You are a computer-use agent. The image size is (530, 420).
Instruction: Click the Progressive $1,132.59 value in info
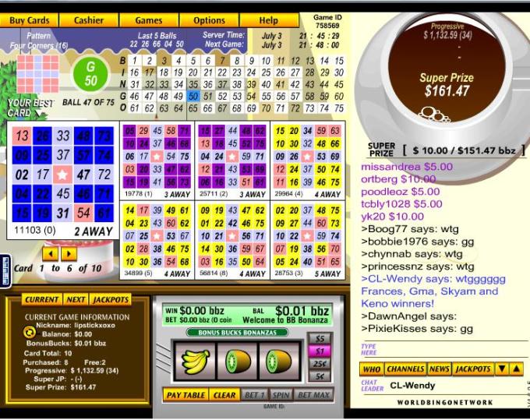(94, 371)
